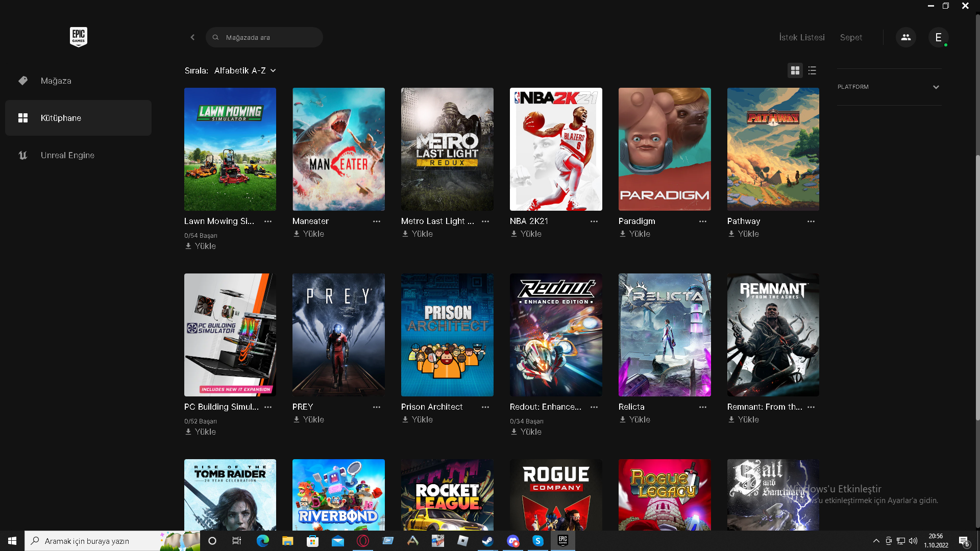Click Yükle under PREY
This screenshot has height=551, width=980.
click(x=308, y=419)
